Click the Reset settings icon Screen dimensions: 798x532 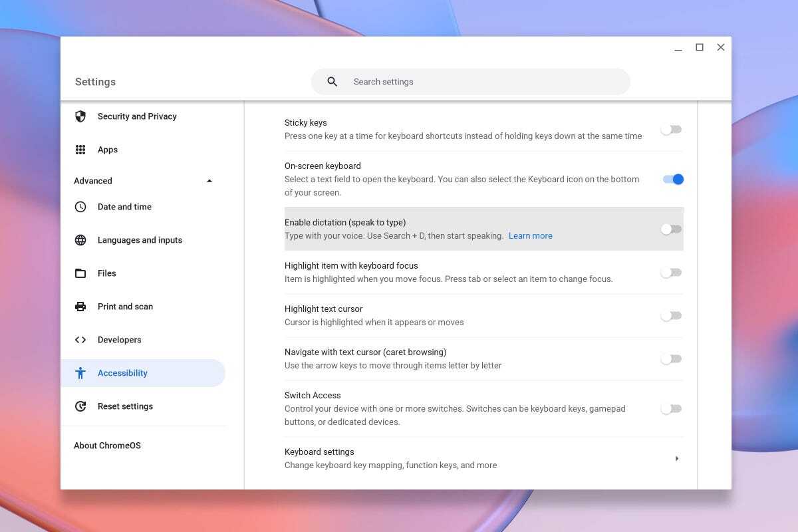(x=80, y=406)
